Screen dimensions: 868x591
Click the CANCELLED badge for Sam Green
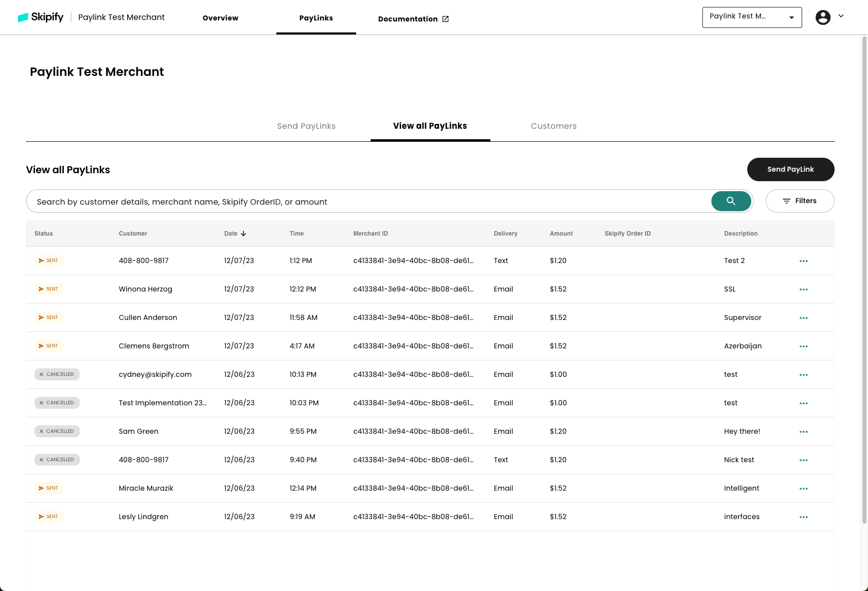coord(57,431)
